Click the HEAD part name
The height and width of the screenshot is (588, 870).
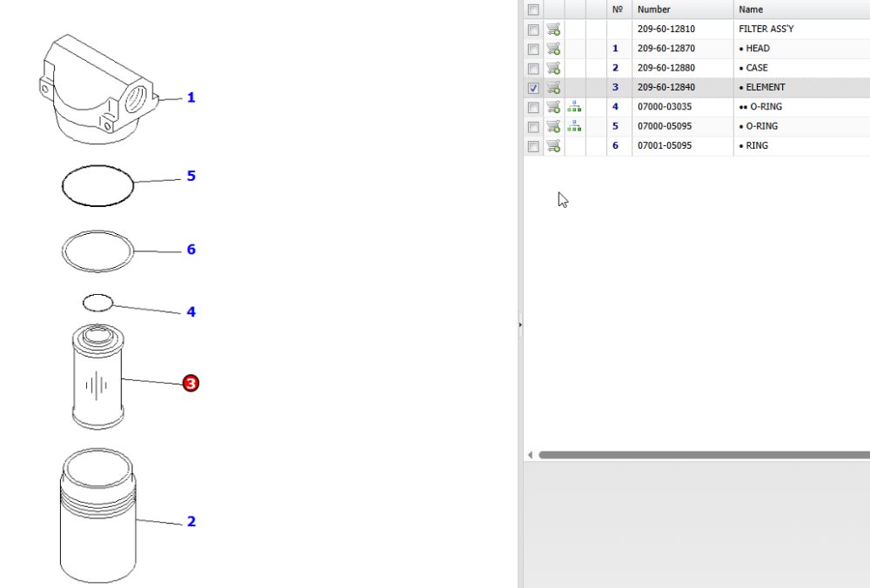tap(758, 48)
